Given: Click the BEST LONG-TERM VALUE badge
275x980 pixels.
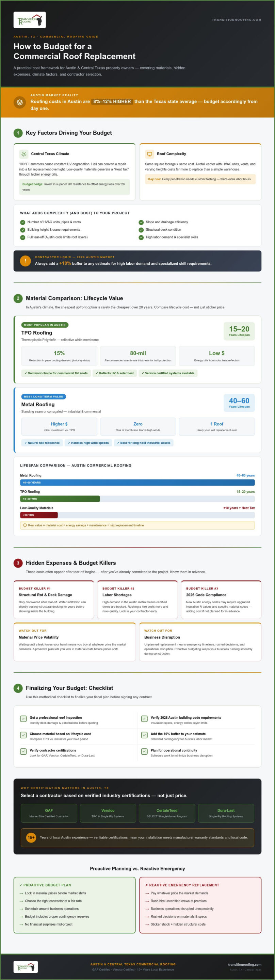Looking at the screenshot, I should (x=44, y=396).
